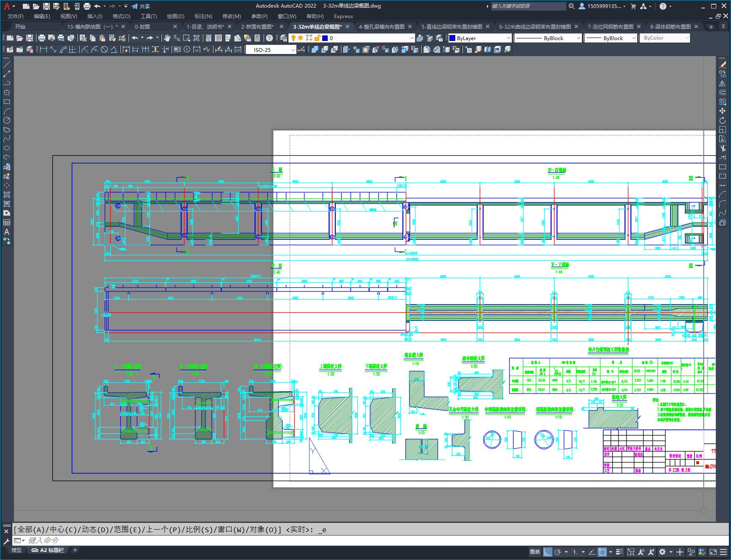Open the user account 1505999135 menu

point(602,6)
